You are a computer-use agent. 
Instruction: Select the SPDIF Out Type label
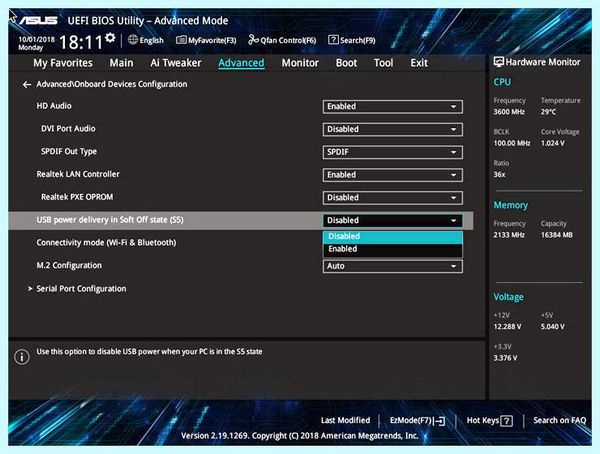[x=69, y=152]
